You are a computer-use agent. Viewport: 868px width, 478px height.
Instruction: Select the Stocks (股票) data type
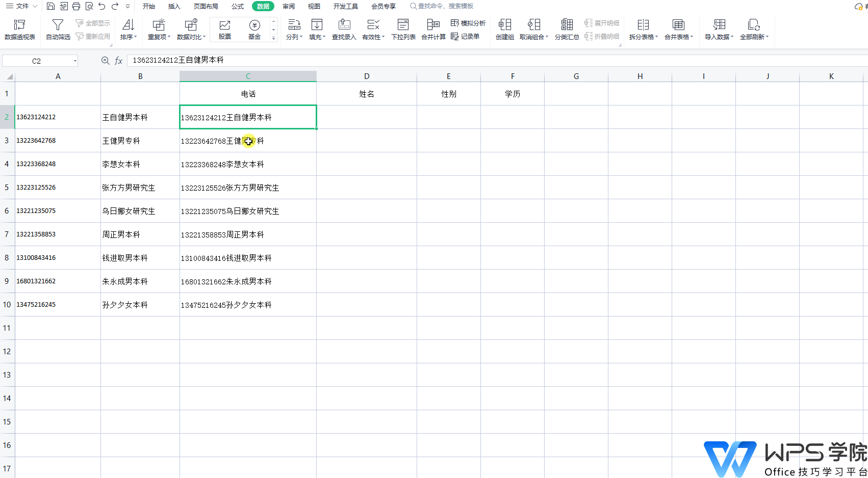tap(225, 30)
